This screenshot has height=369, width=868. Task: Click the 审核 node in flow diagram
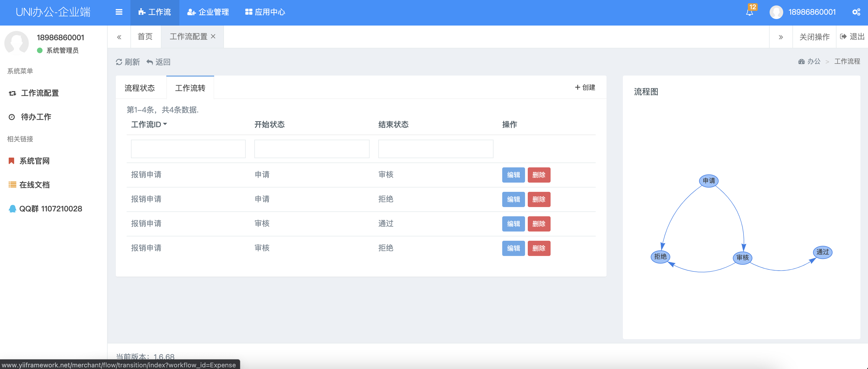pyautogui.click(x=742, y=258)
